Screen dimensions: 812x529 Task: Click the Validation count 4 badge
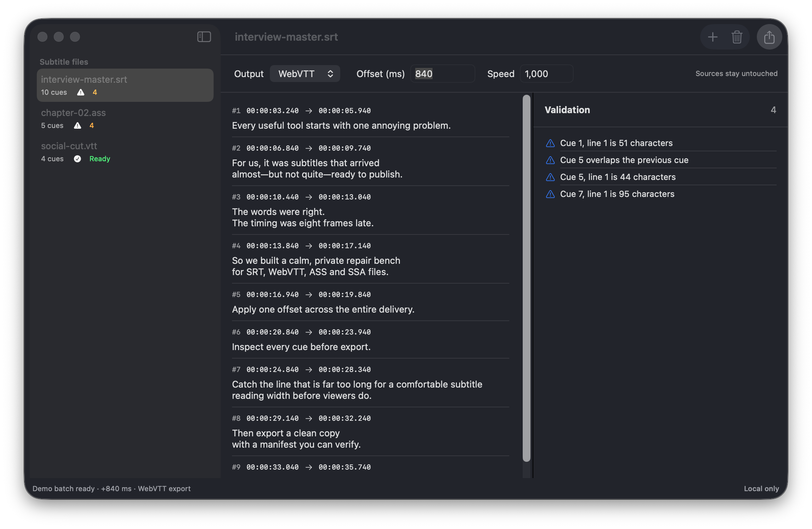[x=773, y=110]
